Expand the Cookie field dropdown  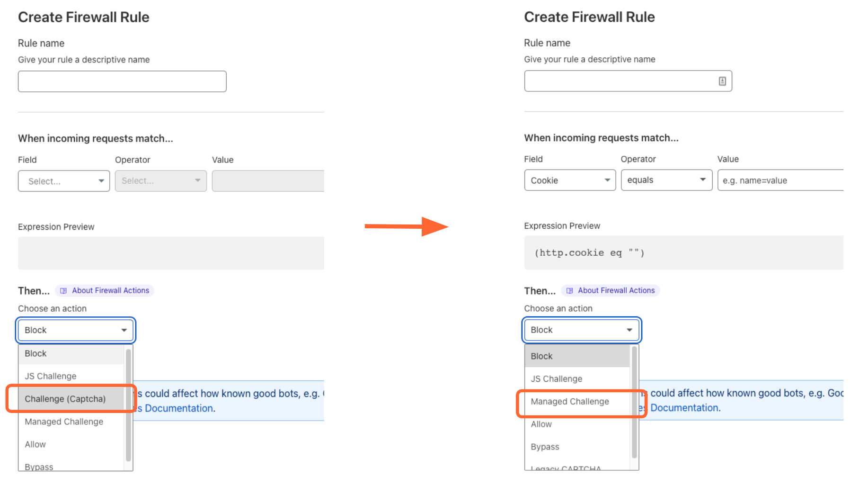point(570,180)
